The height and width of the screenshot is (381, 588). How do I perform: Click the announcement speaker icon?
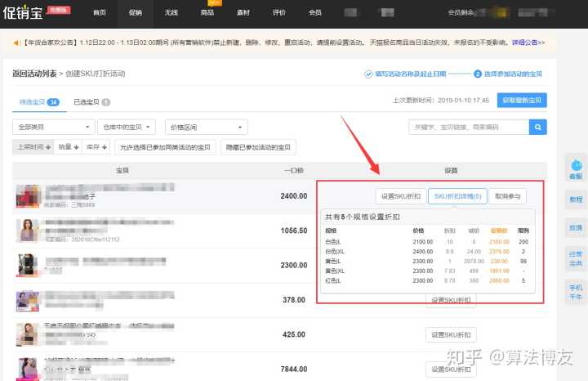17,42
